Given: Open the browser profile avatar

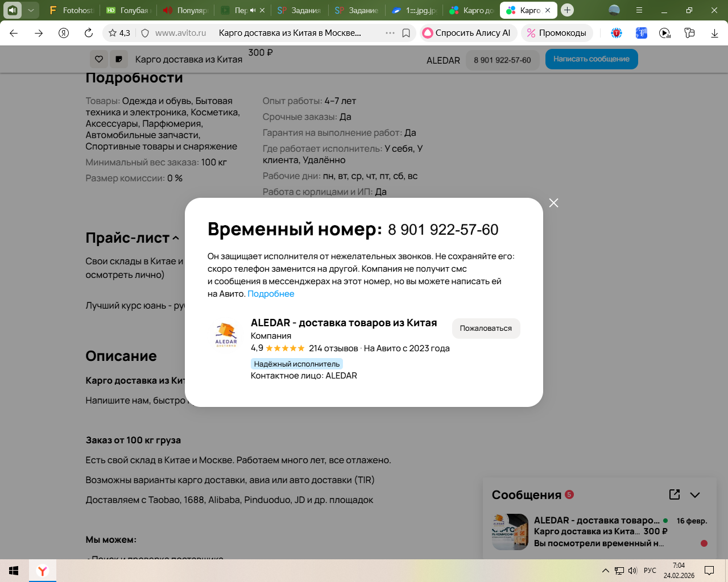Looking at the screenshot, I should point(614,10).
